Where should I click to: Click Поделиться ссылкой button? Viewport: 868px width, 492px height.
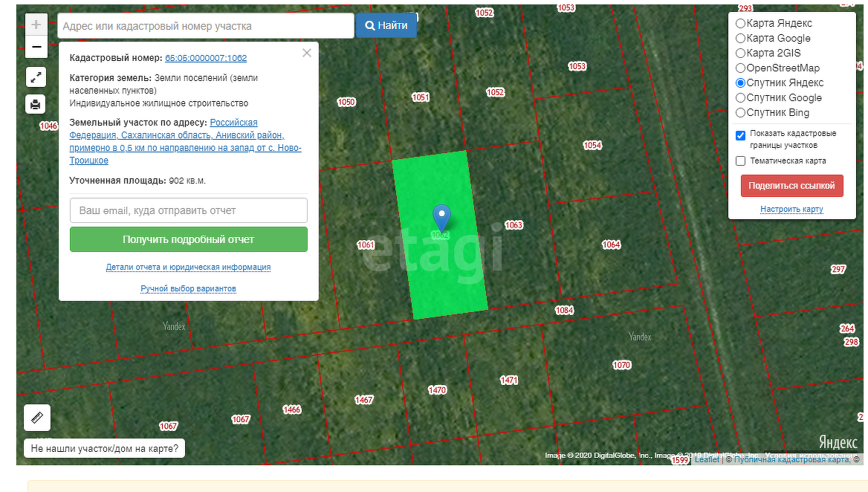791,186
